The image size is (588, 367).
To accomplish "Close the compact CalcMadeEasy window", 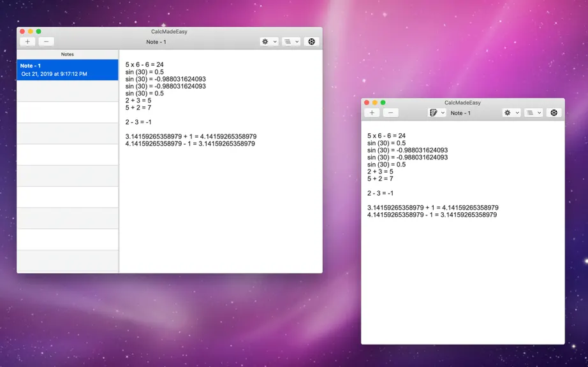I will (x=367, y=103).
